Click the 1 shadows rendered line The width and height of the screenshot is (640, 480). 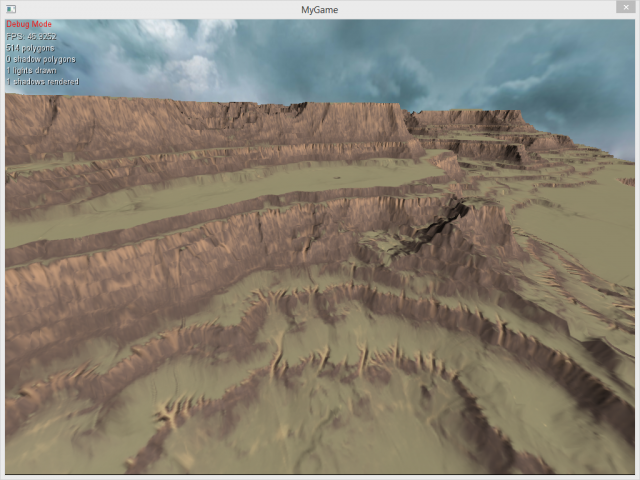pyautogui.click(x=42, y=82)
